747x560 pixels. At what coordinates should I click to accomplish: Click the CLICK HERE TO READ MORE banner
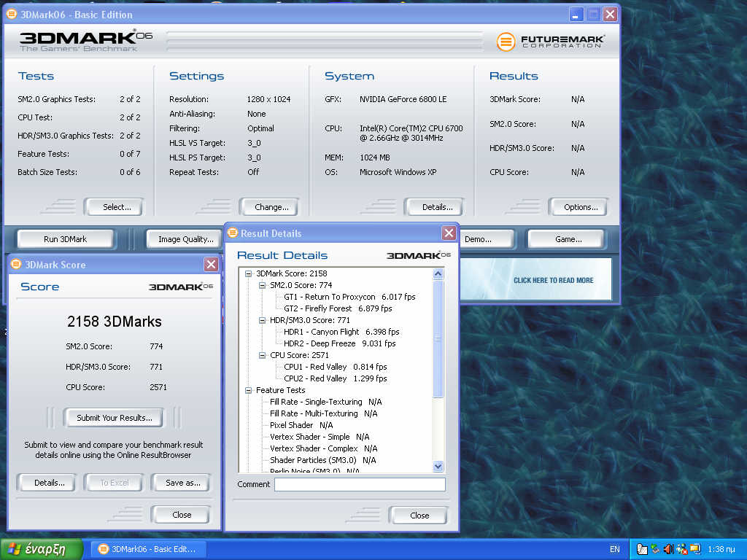(x=535, y=279)
